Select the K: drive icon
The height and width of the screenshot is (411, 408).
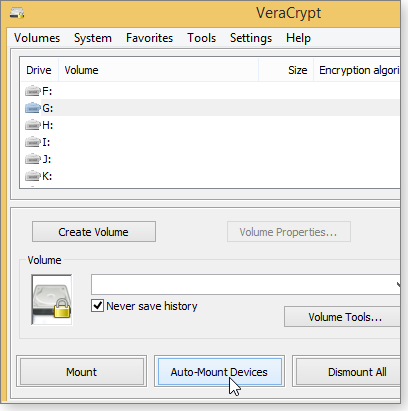coord(33,176)
